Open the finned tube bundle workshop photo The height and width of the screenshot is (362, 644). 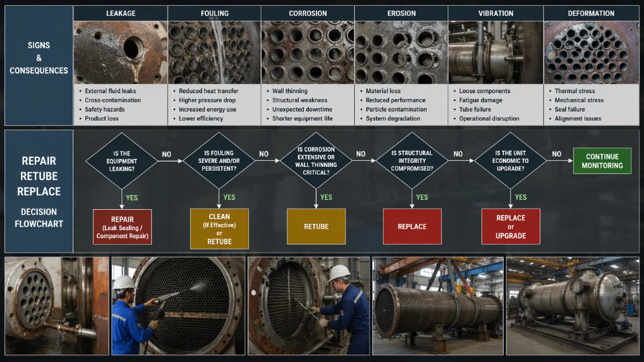[x=438, y=306]
